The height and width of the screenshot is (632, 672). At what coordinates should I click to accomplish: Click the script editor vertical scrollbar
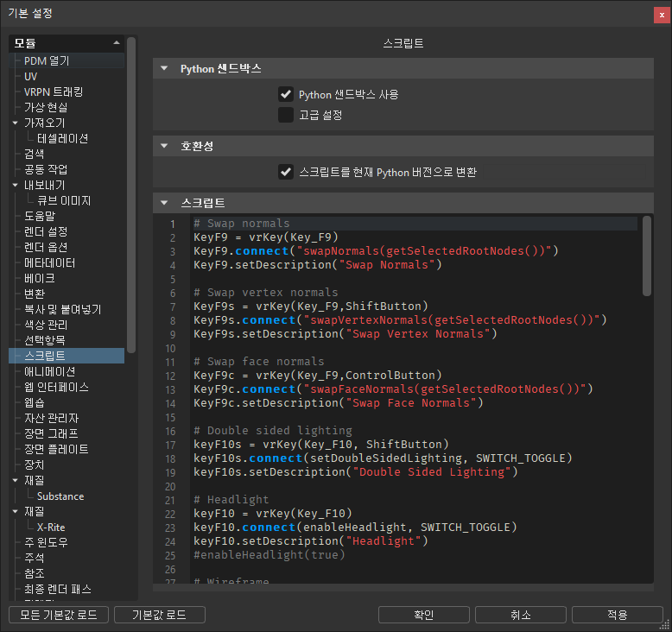647,256
